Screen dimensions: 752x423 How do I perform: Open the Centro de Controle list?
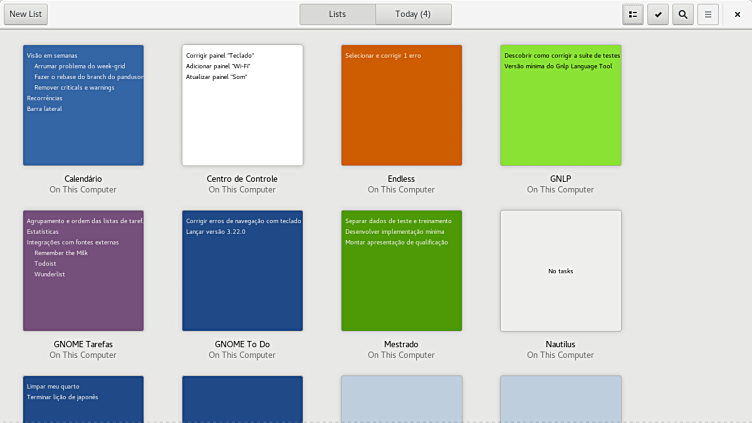(x=242, y=105)
